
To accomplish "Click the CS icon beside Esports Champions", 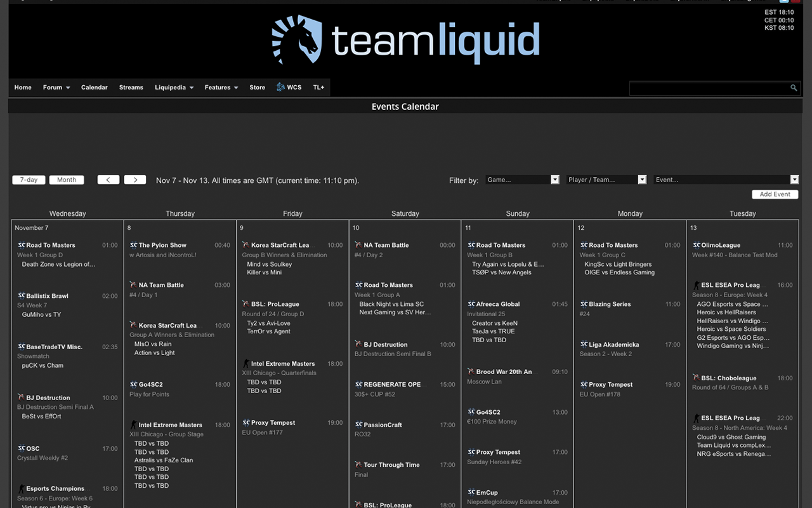I will (21, 488).
